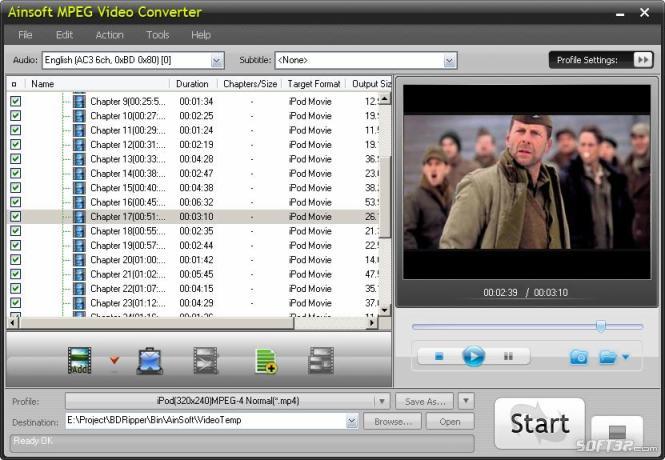
Task: Uncheck the Chapter 10 checkbox
Action: pyautogui.click(x=16, y=116)
